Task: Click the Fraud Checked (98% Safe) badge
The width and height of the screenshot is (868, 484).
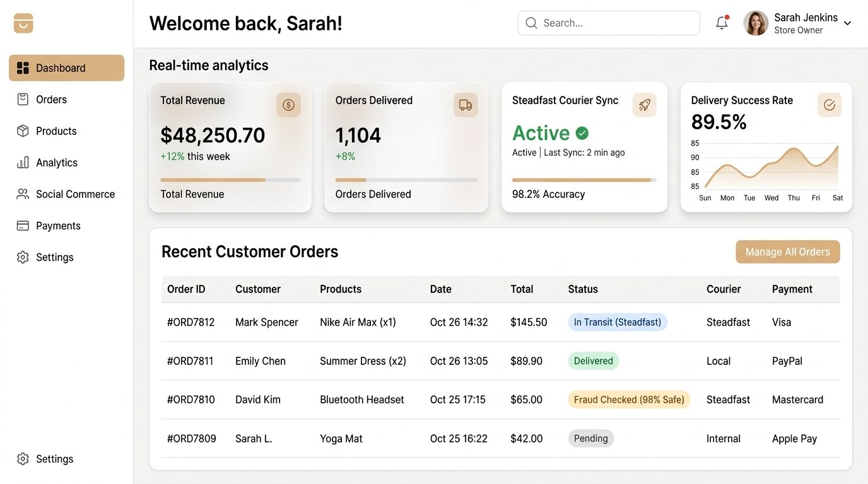Action: pyautogui.click(x=629, y=400)
